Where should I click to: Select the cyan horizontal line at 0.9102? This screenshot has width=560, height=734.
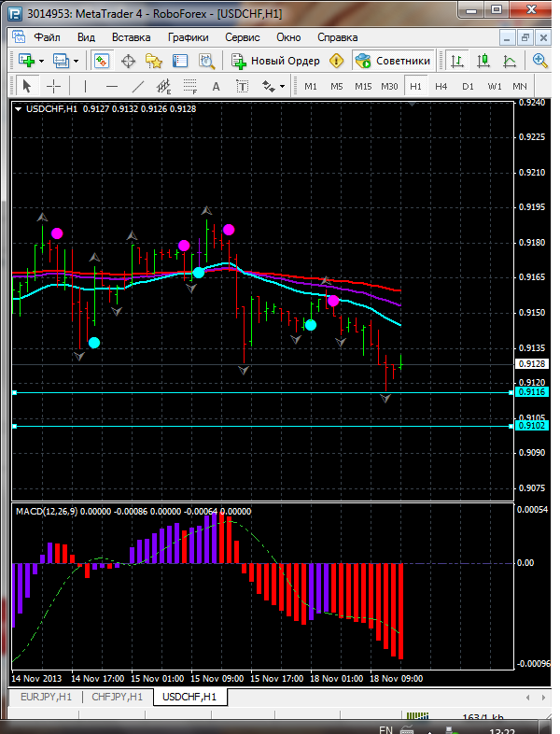click(x=262, y=426)
